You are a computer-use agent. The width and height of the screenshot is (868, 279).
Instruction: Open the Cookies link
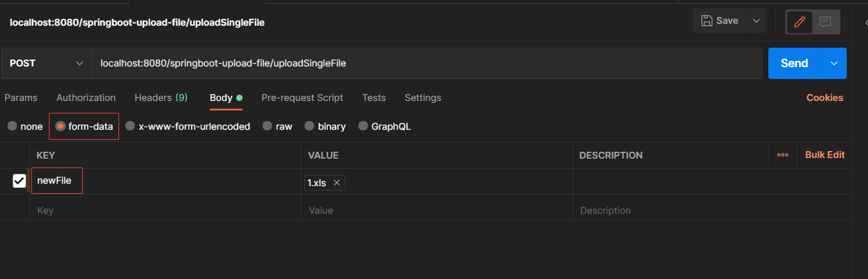(x=824, y=98)
